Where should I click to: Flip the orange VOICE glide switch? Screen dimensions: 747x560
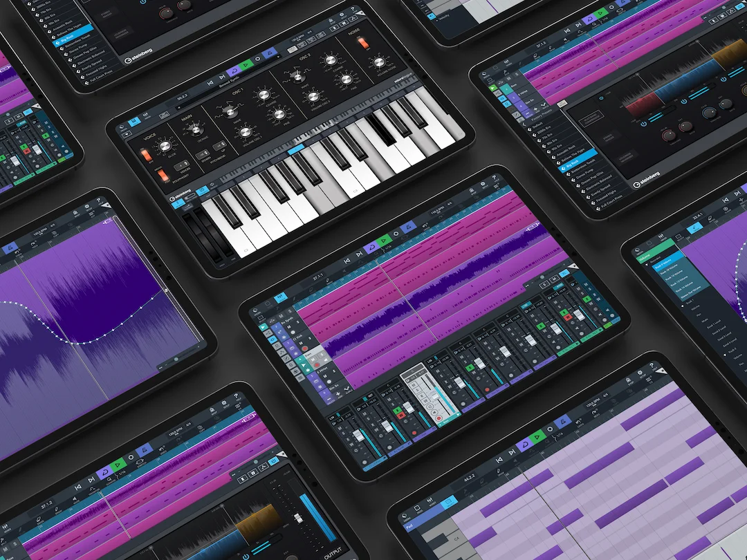point(146,154)
